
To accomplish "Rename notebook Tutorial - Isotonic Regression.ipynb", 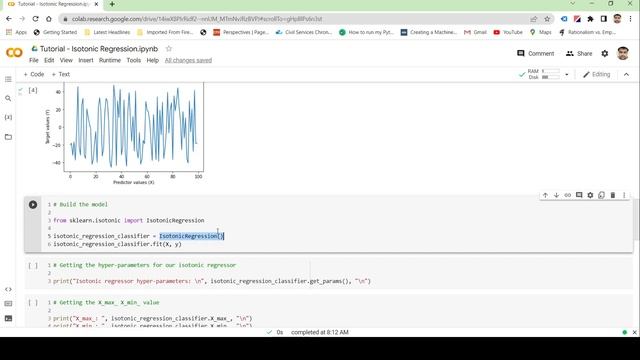I will pos(99,49).
